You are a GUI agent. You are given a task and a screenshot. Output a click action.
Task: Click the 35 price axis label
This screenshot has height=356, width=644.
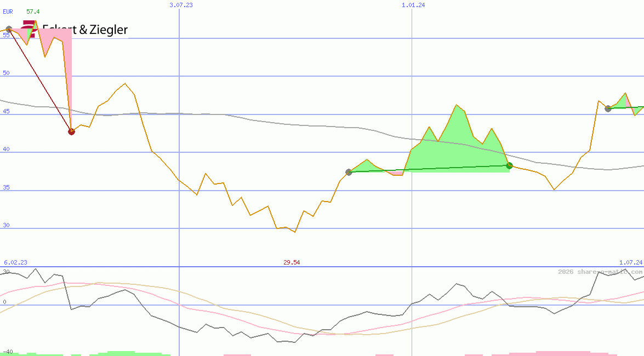[6, 187]
